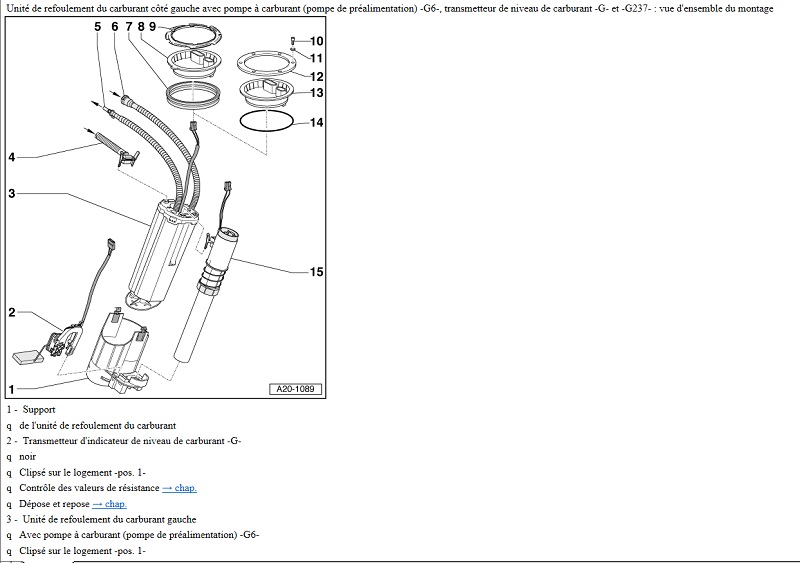
Task: Click callout number 13 in diagram
Action: coord(316,93)
